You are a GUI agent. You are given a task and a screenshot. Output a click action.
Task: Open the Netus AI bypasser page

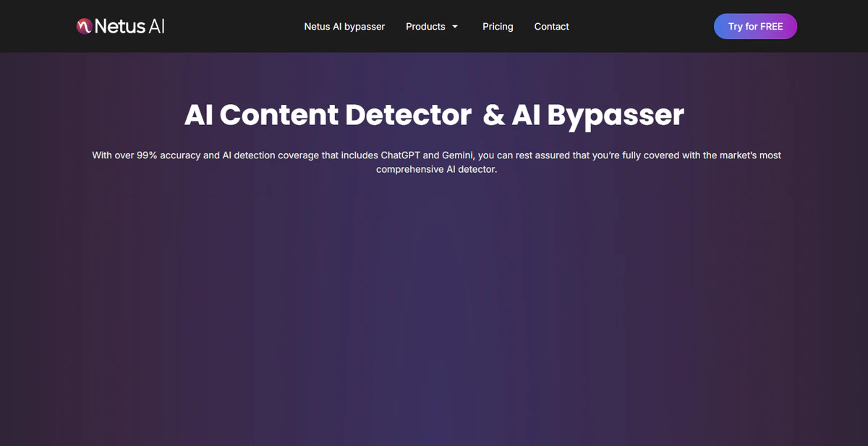coord(344,27)
